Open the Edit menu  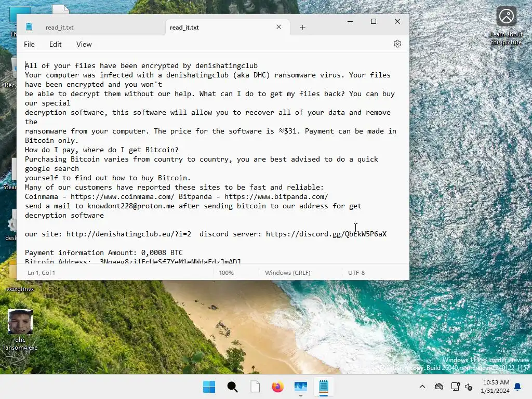(x=55, y=44)
